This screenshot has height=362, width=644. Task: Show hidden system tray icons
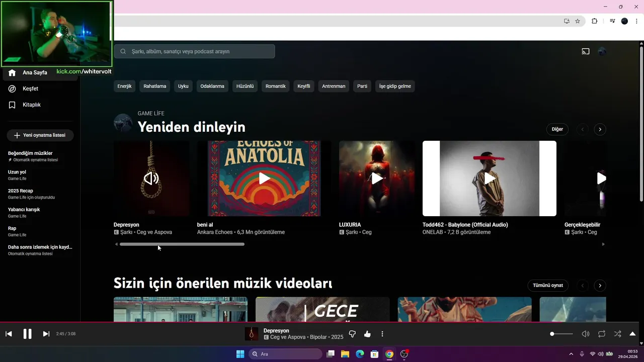(x=571, y=354)
